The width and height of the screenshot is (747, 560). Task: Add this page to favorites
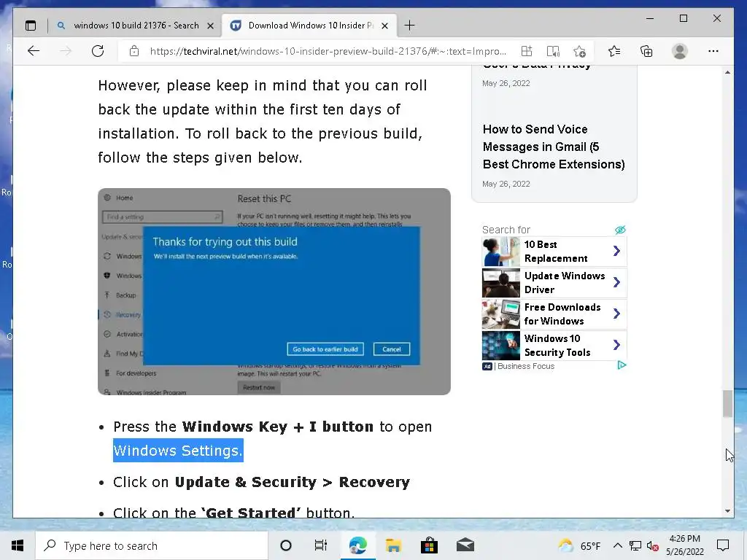[579, 51]
